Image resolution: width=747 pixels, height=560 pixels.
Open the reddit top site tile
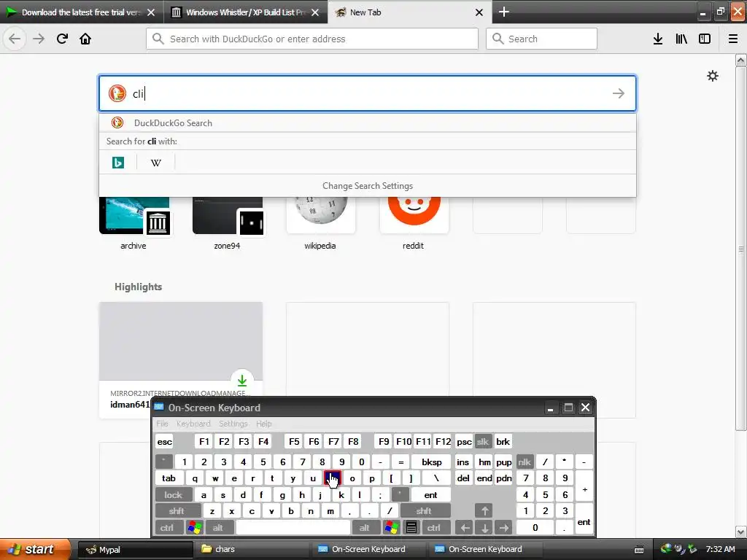coord(414,223)
